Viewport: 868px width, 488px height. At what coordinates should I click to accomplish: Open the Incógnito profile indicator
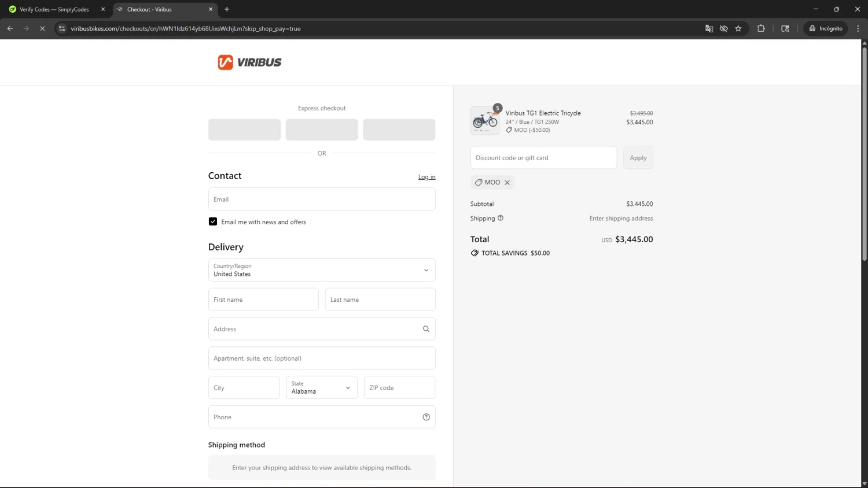(x=826, y=28)
